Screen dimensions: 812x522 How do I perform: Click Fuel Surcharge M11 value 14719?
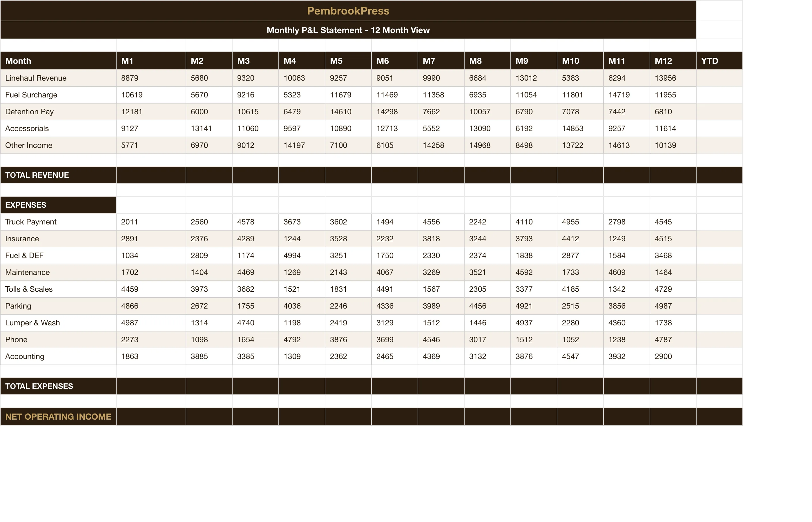(626, 95)
